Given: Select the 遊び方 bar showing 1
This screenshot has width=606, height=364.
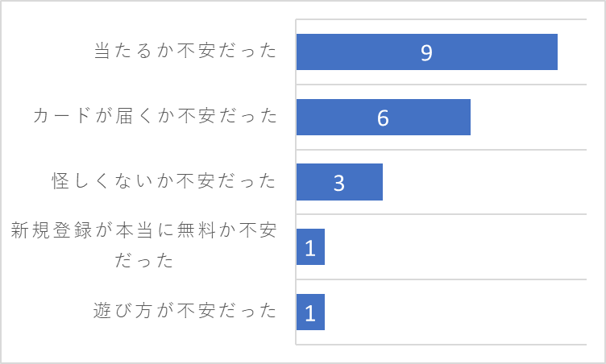Looking at the screenshot, I should [310, 312].
